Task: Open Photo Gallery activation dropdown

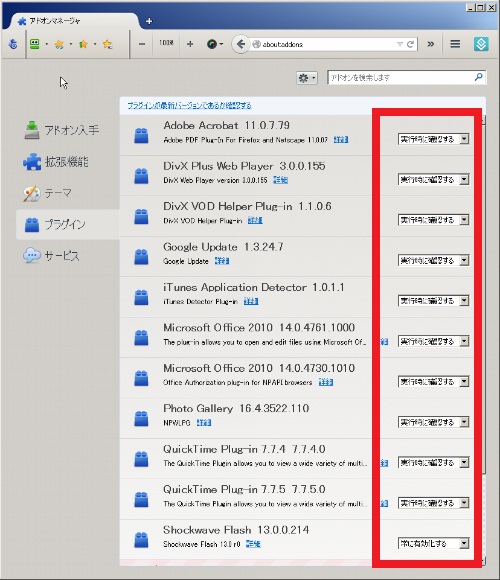Action: [433, 422]
